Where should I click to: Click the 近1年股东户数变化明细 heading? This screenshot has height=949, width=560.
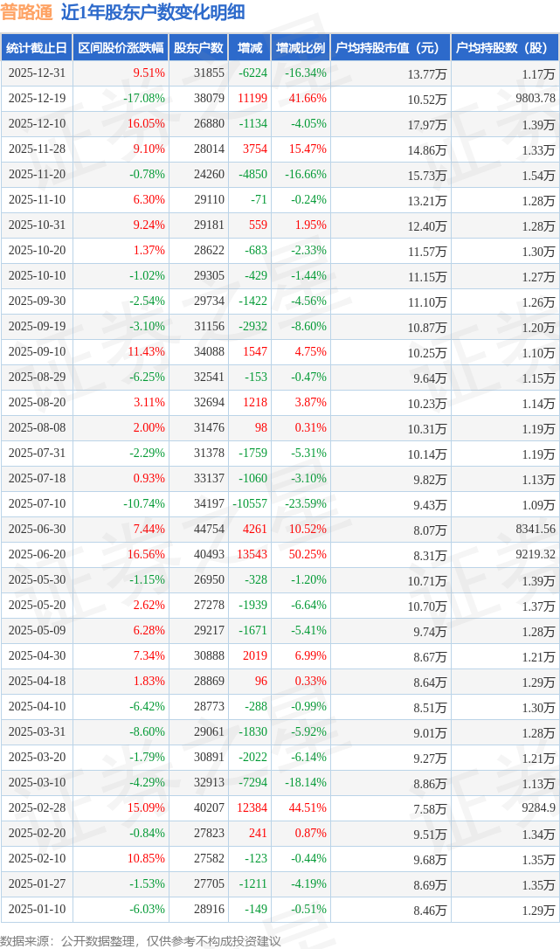153,12
